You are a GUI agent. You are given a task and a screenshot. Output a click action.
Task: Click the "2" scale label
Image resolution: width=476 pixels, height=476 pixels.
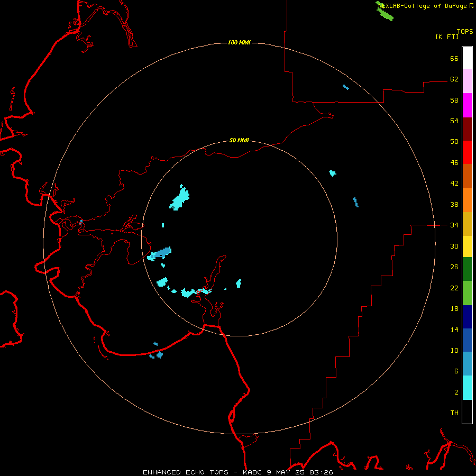(456, 392)
